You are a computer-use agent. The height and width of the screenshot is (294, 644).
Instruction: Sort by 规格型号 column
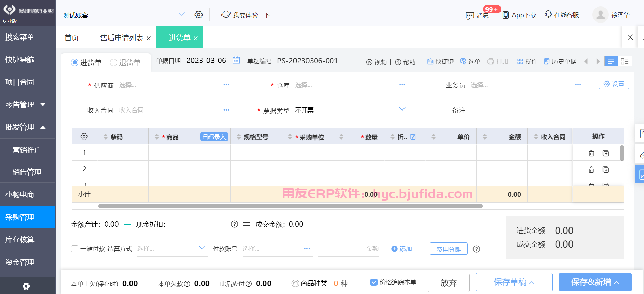pos(239,137)
